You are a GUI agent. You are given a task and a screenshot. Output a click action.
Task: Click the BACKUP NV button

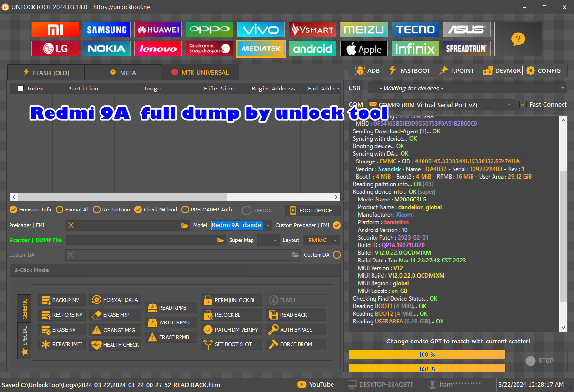coord(62,300)
